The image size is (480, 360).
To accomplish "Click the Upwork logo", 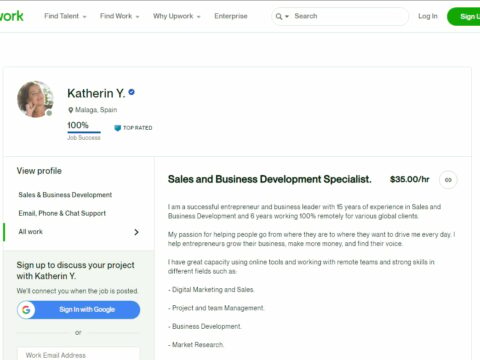I will (11, 16).
